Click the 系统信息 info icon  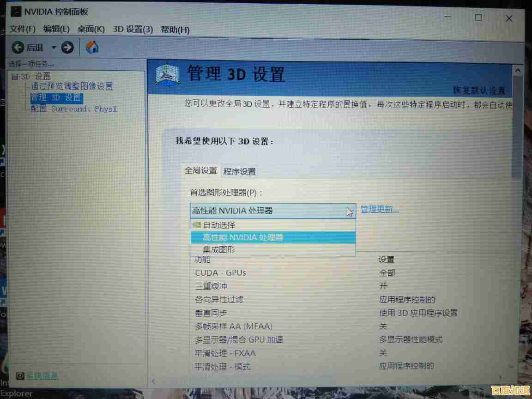(19, 375)
